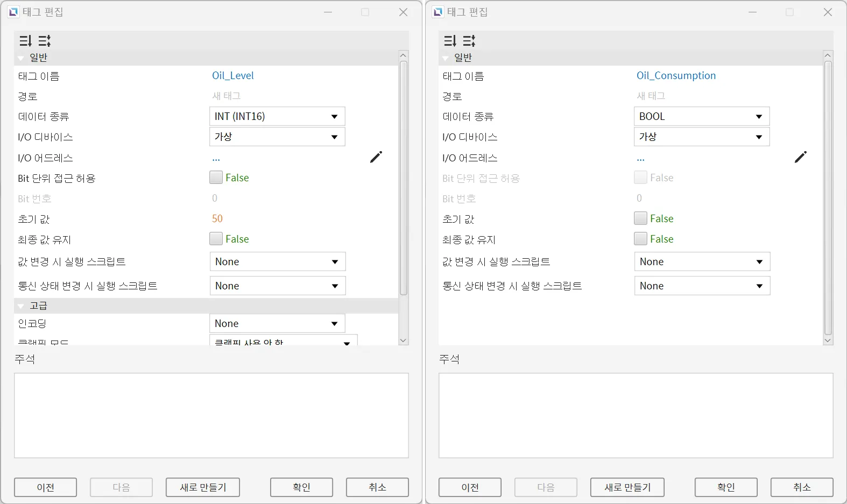This screenshot has width=847, height=504.
Task: Collapse the 일반 section in Oil_Consumption dialog
Action: [x=446, y=58]
